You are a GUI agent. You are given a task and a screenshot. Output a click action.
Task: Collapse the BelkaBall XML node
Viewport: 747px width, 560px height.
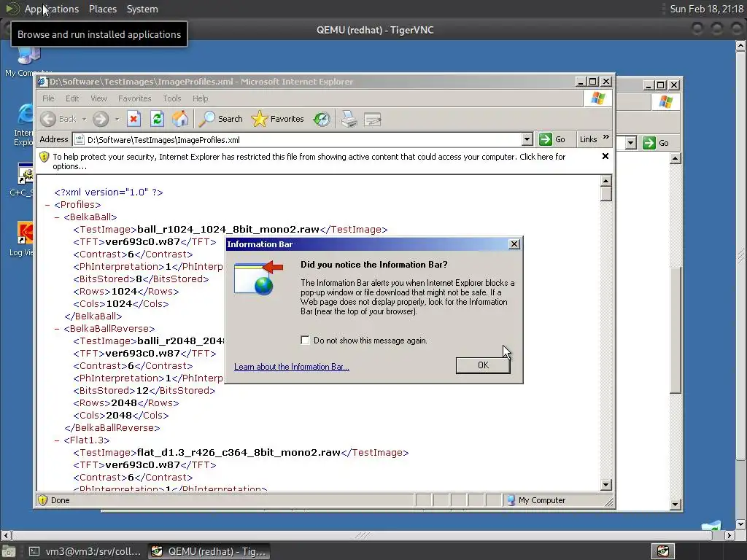57,217
